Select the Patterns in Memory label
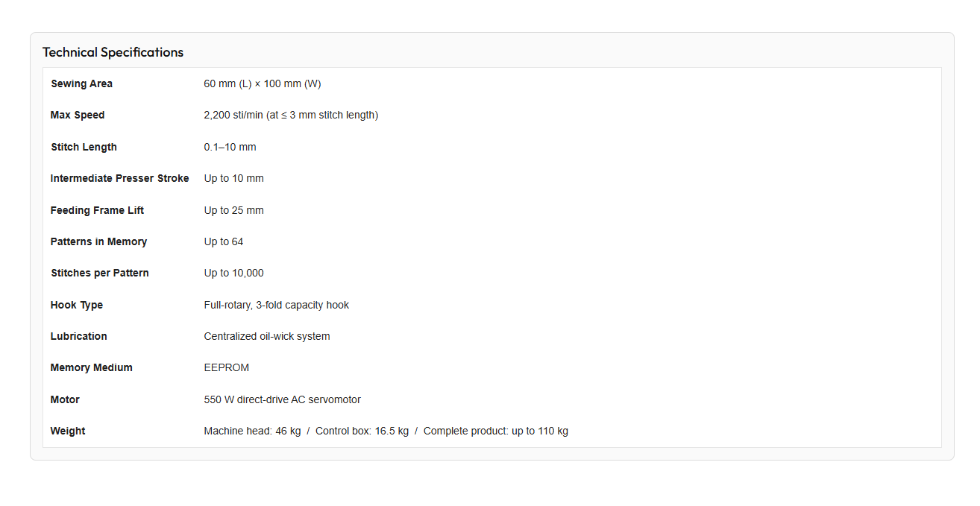980x506 pixels. pyautogui.click(x=98, y=241)
